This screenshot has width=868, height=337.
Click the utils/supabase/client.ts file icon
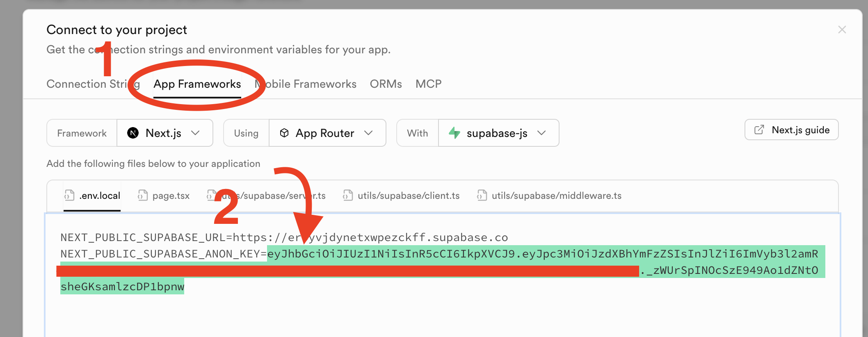click(348, 195)
